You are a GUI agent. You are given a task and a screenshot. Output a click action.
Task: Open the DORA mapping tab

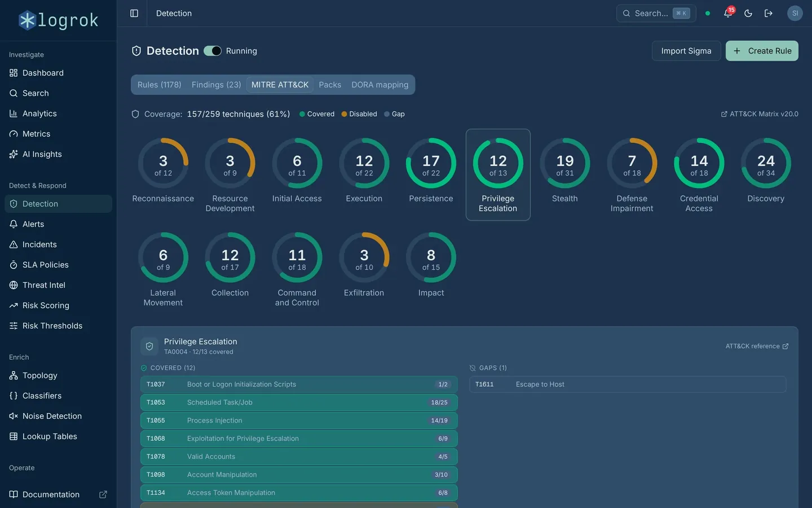(x=379, y=85)
